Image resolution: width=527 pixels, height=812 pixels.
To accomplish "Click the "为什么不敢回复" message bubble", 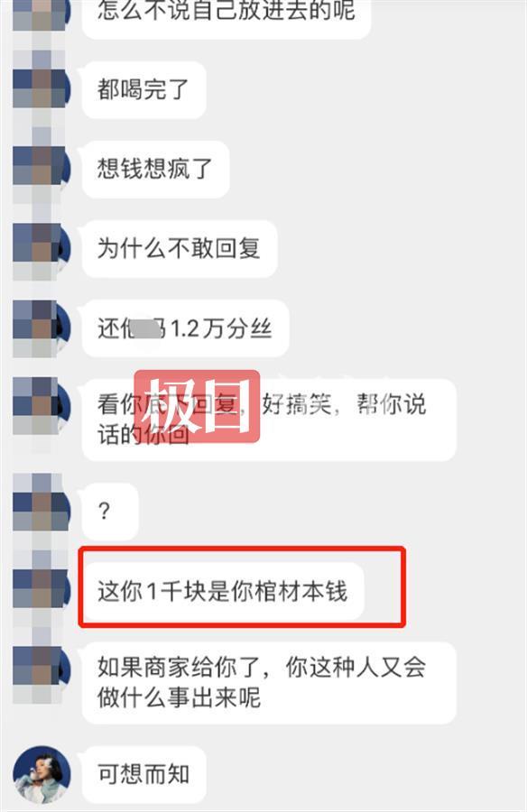I will [180, 249].
